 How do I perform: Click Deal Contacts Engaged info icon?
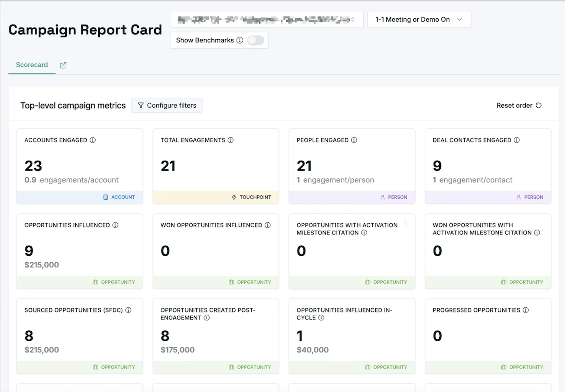[x=517, y=140]
